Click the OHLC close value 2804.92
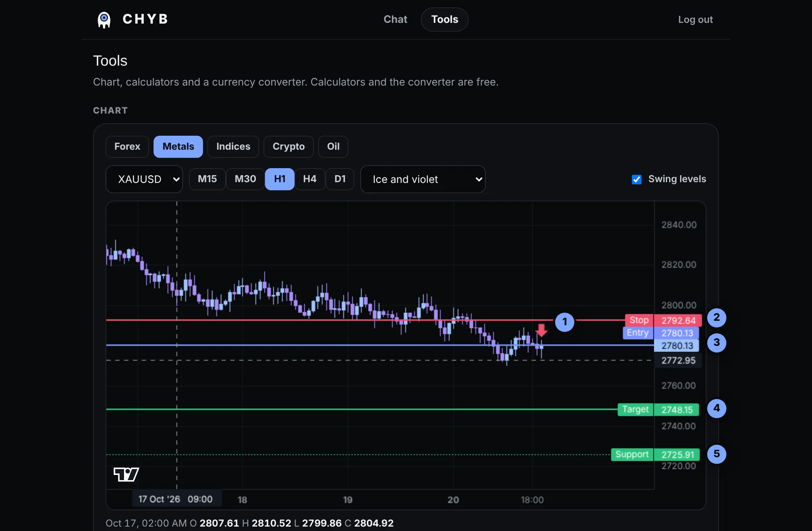 [374, 523]
